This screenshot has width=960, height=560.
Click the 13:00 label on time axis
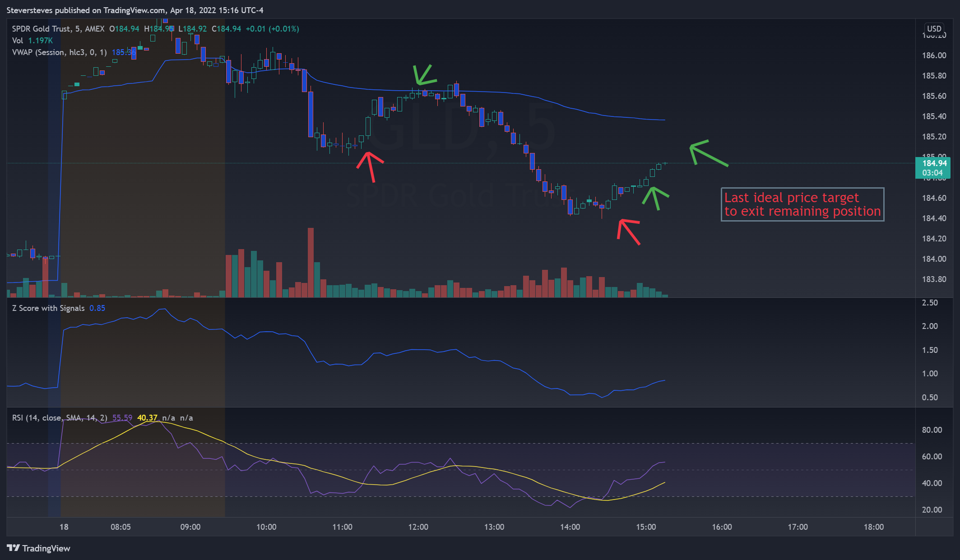494,527
